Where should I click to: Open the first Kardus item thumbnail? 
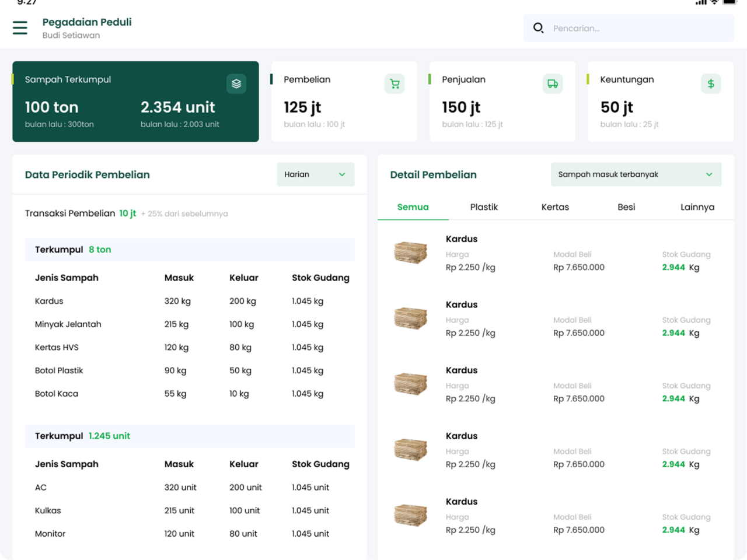pos(410,253)
